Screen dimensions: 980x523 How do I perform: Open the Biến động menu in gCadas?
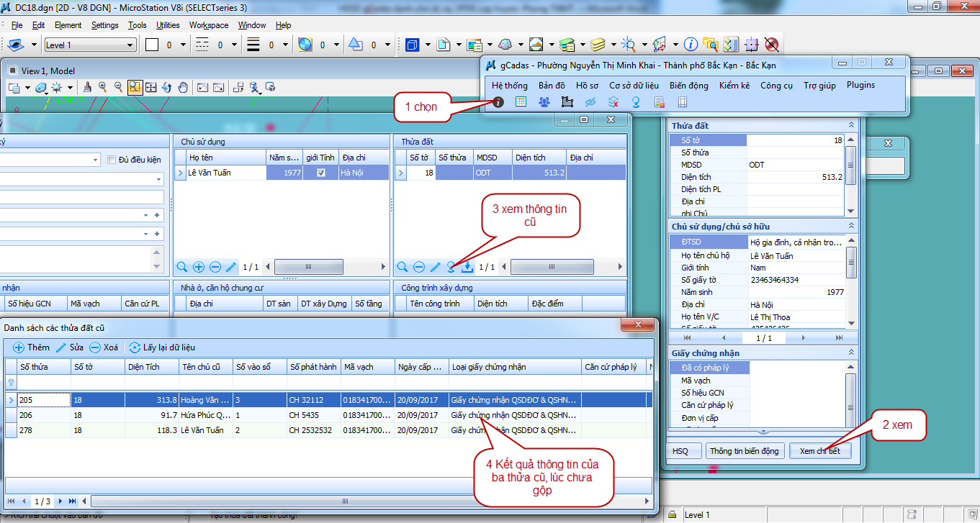point(688,85)
